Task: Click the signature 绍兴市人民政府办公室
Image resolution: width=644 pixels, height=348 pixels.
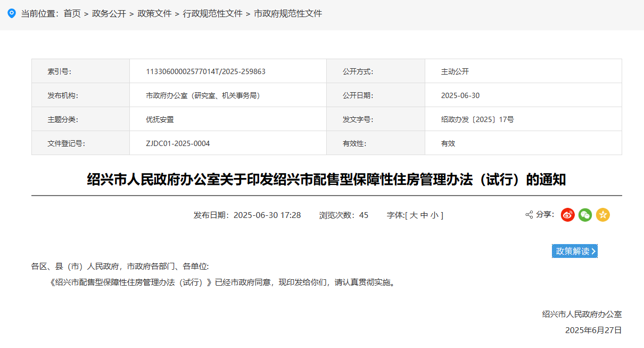Action: pos(582,314)
